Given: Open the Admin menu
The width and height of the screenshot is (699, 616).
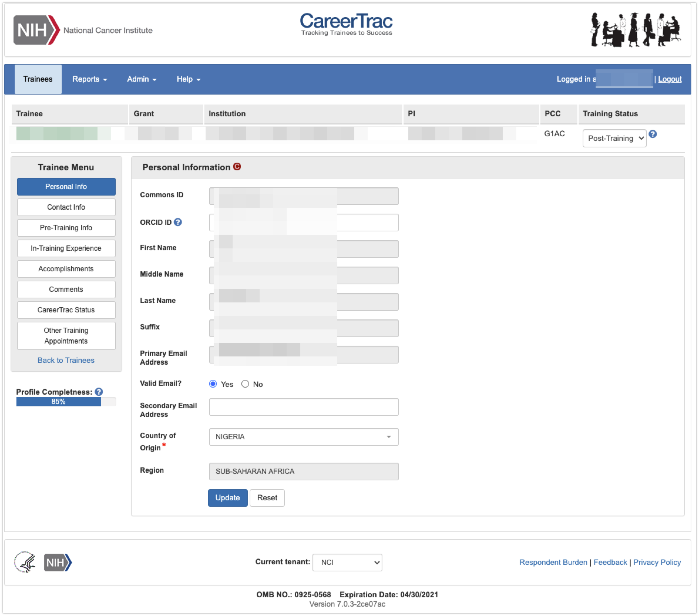Looking at the screenshot, I should (x=142, y=79).
